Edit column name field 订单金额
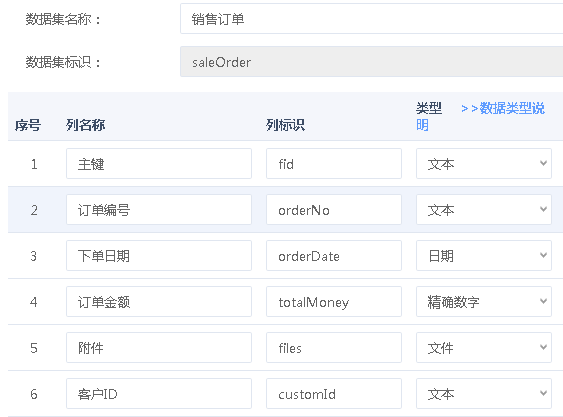This screenshot has height=417, width=563. [x=159, y=302]
